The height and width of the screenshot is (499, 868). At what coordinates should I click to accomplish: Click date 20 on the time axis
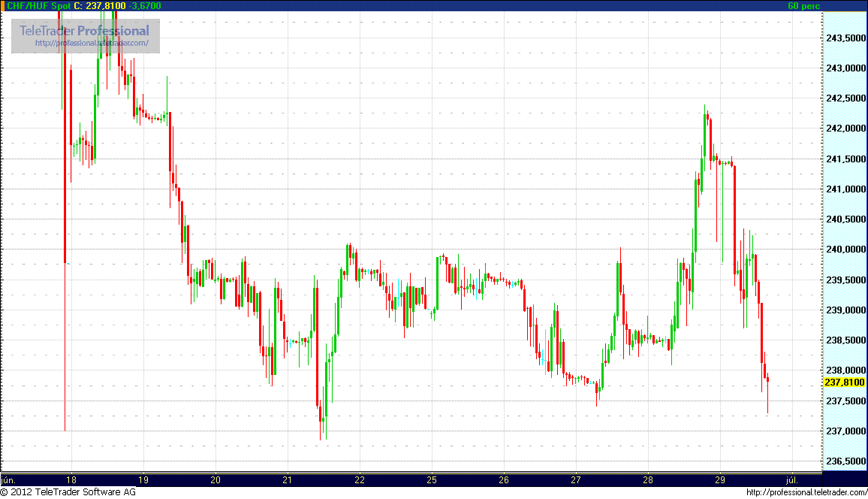(x=215, y=480)
